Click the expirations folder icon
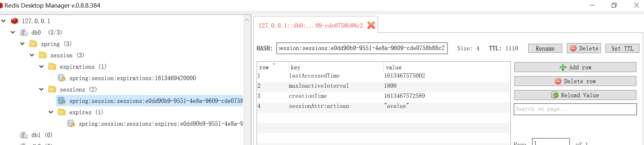Screen dimensions: 644x145 tap(52, 66)
